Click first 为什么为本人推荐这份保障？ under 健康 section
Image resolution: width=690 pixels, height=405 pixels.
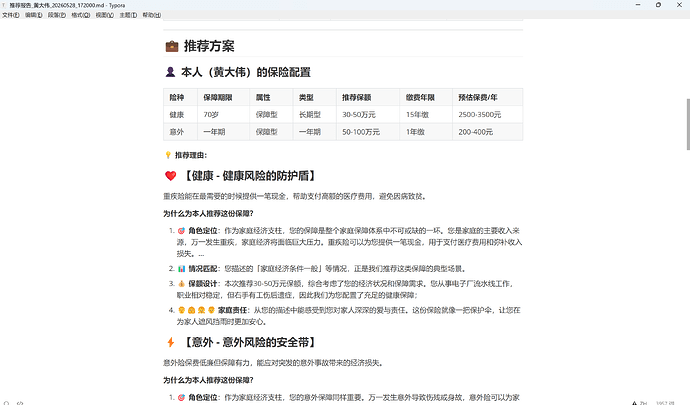coord(208,214)
